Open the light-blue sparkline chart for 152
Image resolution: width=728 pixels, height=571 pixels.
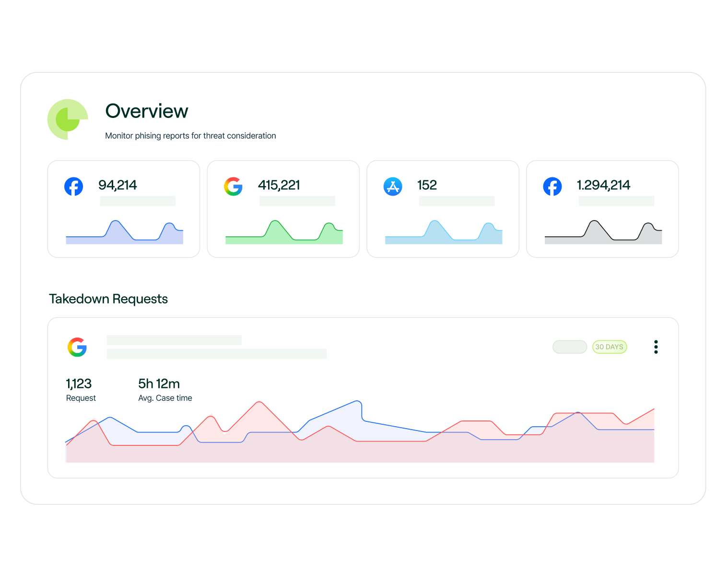[x=444, y=233]
